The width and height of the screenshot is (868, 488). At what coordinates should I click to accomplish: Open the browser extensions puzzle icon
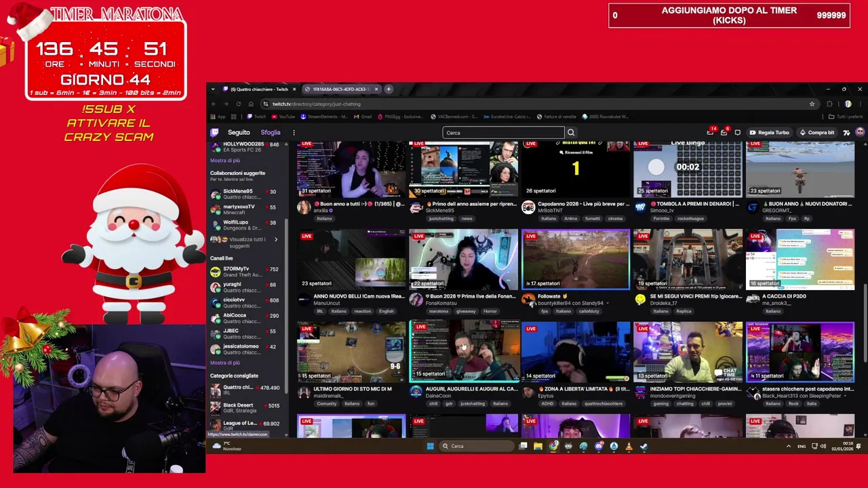[829, 104]
